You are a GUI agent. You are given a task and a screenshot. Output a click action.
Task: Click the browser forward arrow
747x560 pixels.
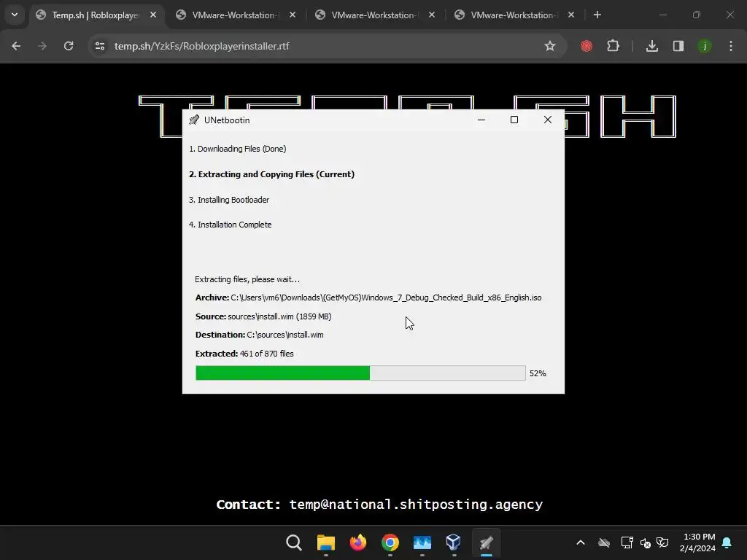tap(42, 46)
